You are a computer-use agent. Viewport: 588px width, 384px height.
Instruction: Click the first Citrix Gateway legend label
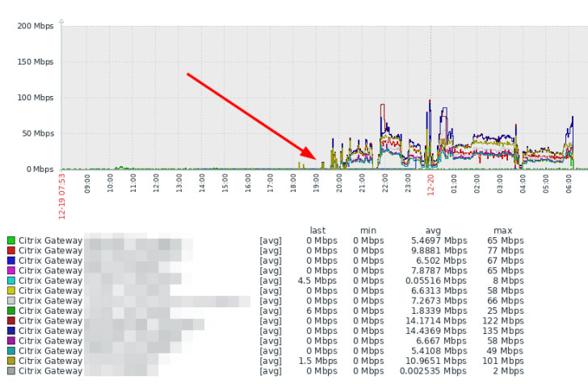[50, 240]
